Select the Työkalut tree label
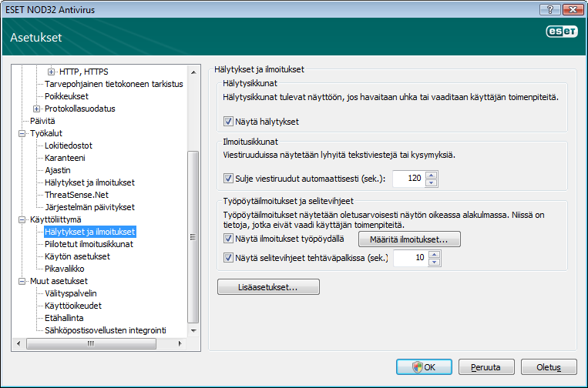The width and height of the screenshot is (588, 388). (45, 133)
